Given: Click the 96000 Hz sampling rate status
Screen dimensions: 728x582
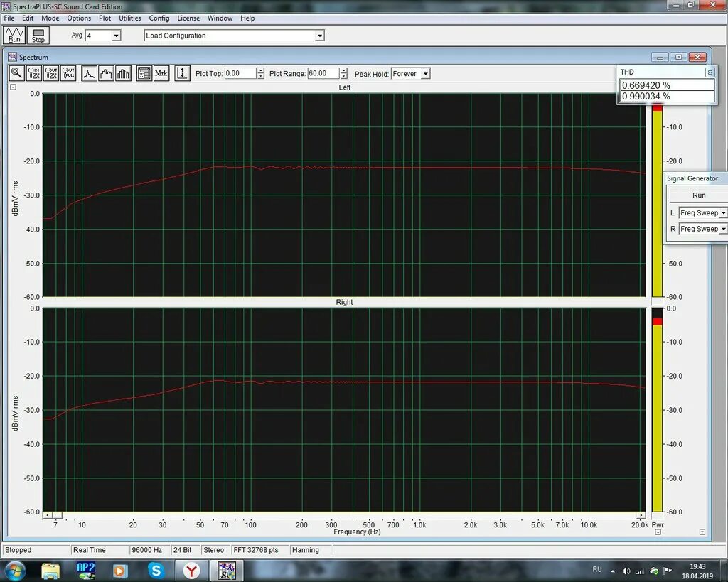Looking at the screenshot, I should click(149, 550).
